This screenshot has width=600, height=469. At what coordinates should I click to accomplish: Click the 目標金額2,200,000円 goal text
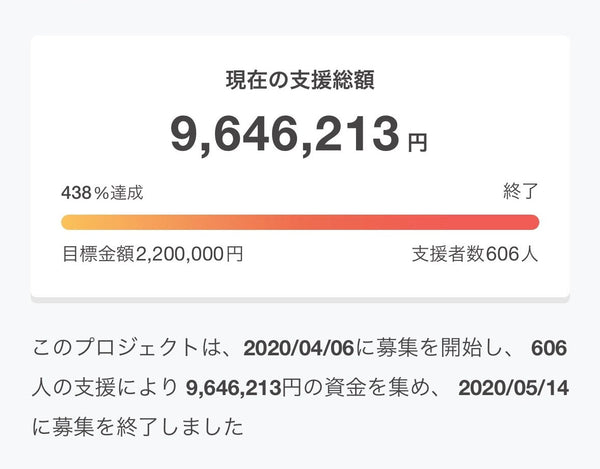[152, 253]
